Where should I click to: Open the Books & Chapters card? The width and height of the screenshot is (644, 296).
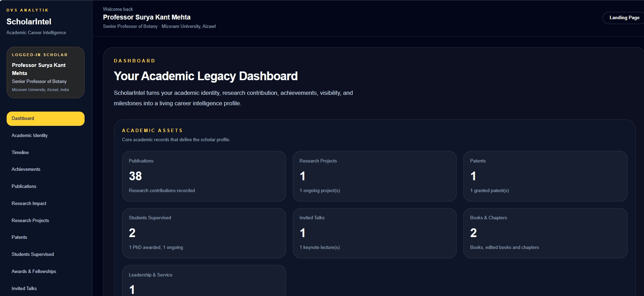coord(545,233)
